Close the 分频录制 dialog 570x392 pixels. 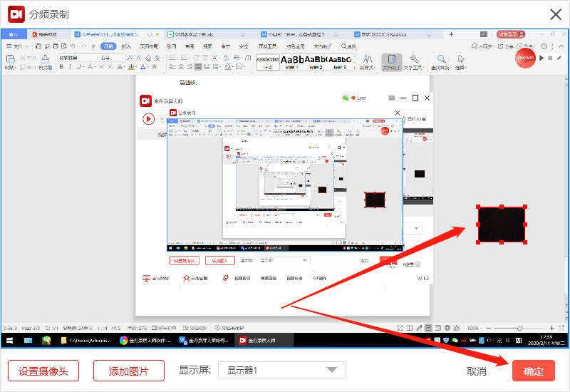coord(556,14)
